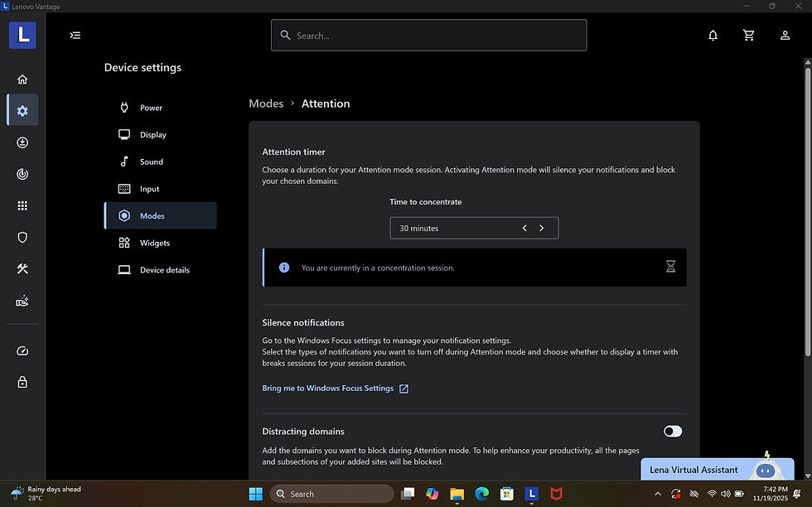Open the shopping cart icon
This screenshot has width=812, height=507.
(x=749, y=36)
